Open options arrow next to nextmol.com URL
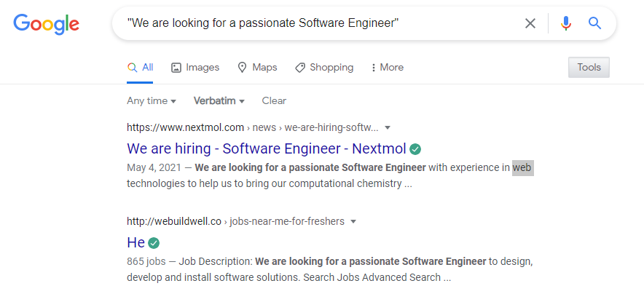The height and width of the screenshot is (302, 644). click(x=388, y=127)
